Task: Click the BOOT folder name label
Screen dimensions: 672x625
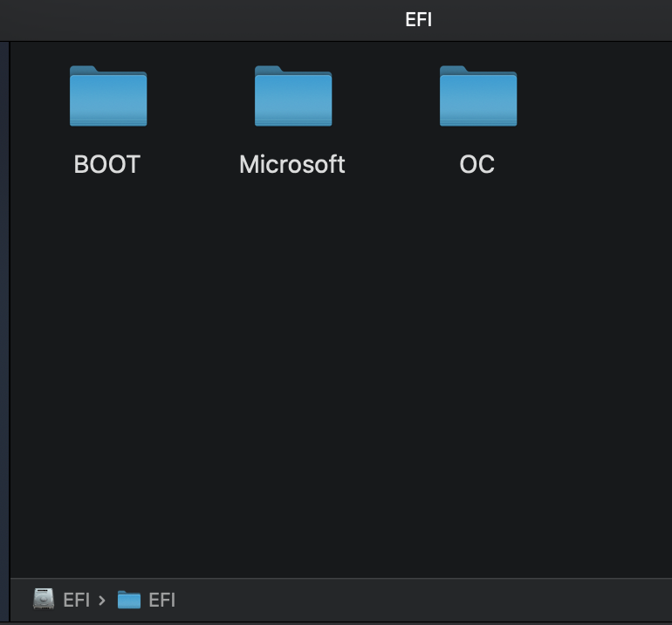Action: pyautogui.click(x=107, y=164)
